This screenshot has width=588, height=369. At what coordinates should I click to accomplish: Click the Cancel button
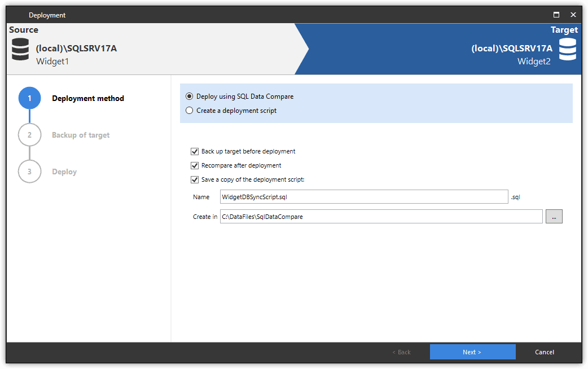(x=545, y=352)
